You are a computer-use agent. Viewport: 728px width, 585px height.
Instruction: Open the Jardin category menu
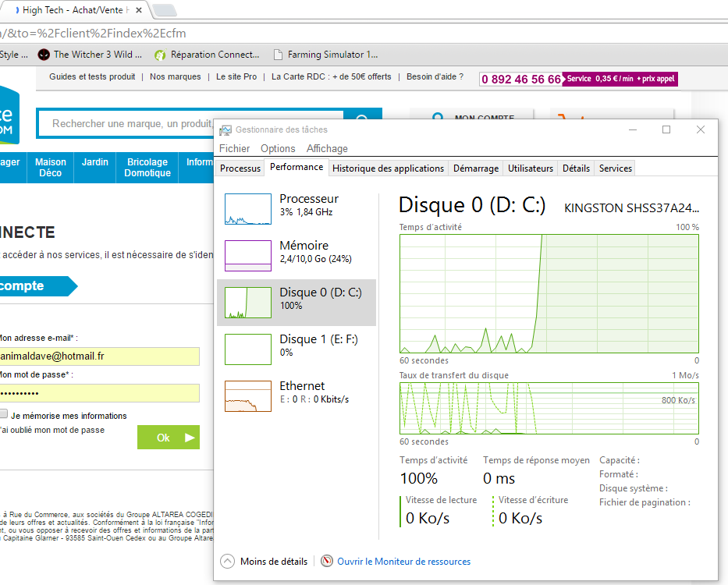coord(94,168)
